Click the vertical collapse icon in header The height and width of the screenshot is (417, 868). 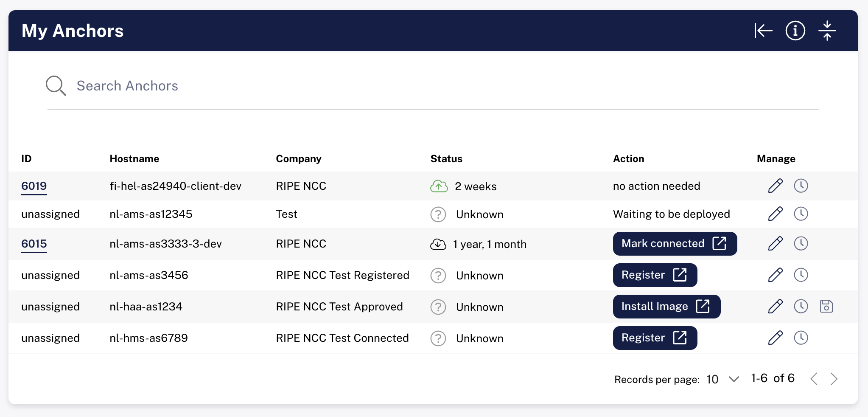click(827, 31)
